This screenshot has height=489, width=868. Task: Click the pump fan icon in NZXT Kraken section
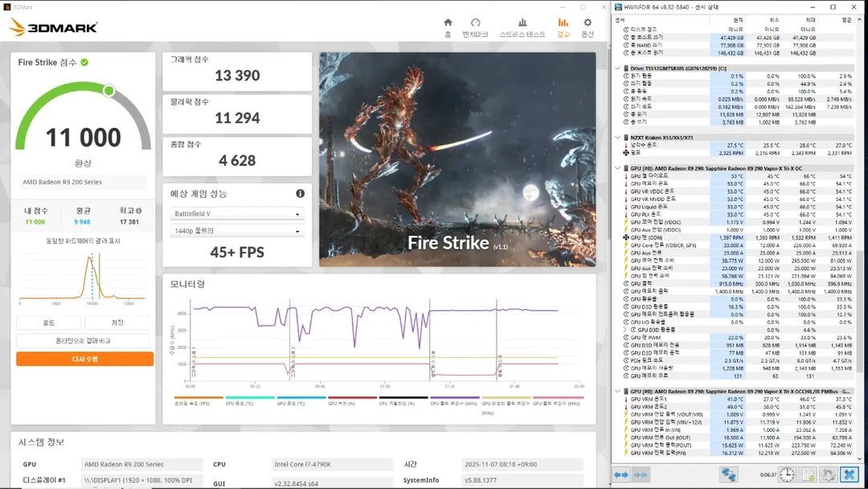tap(625, 153)
